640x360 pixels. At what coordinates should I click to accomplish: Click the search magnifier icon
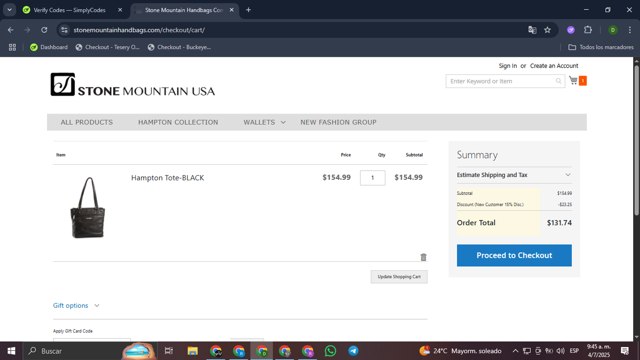558,81
